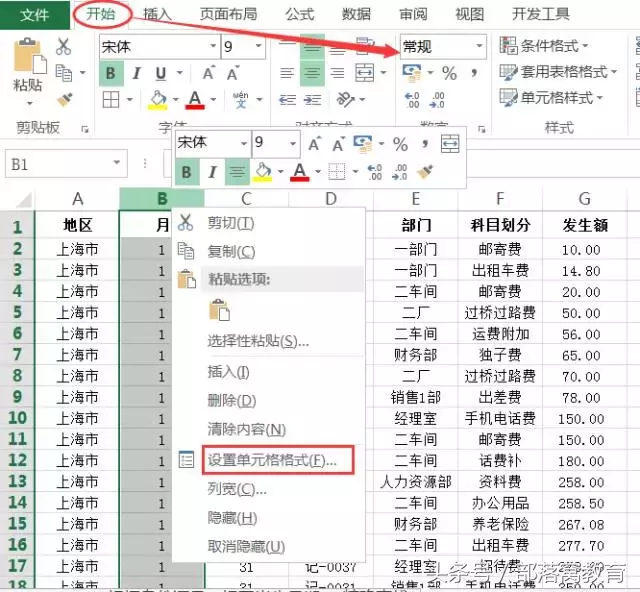Toggle Underline in the ribbon font group
640x592 pixels.
(161, 73)
